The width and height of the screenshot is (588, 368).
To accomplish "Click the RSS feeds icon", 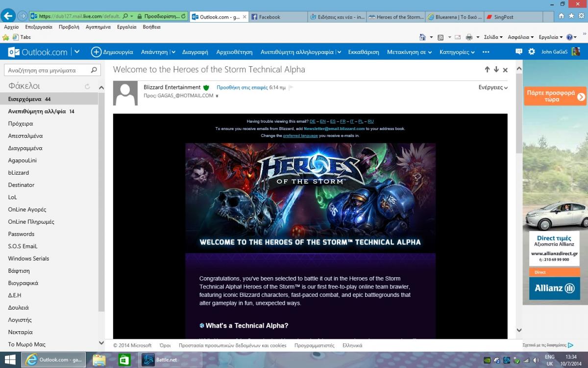I will (x=441, y=37).
